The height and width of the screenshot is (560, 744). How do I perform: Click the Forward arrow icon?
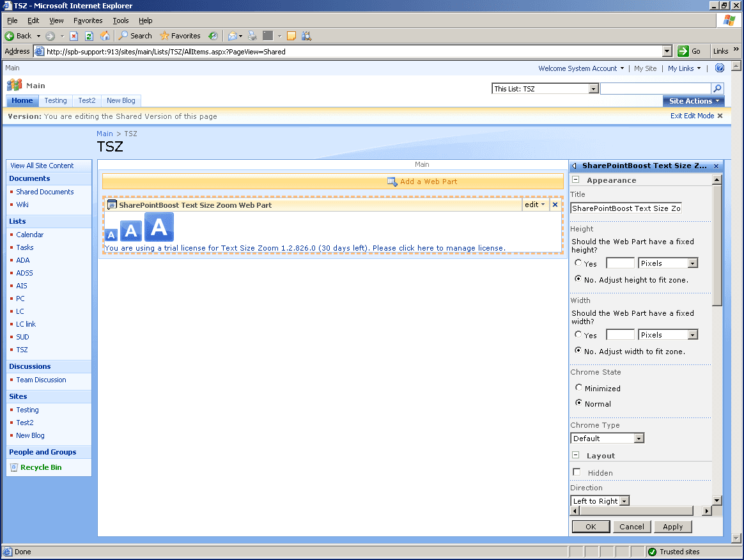click(50, 36)
